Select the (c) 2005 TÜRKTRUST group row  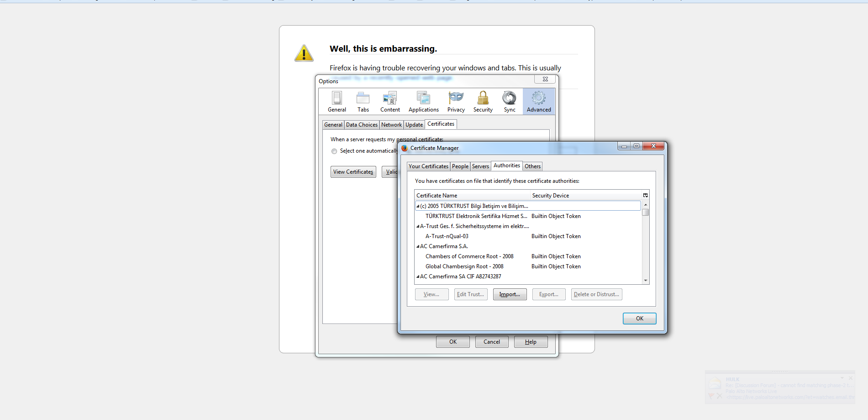click(x=528, y=206)
